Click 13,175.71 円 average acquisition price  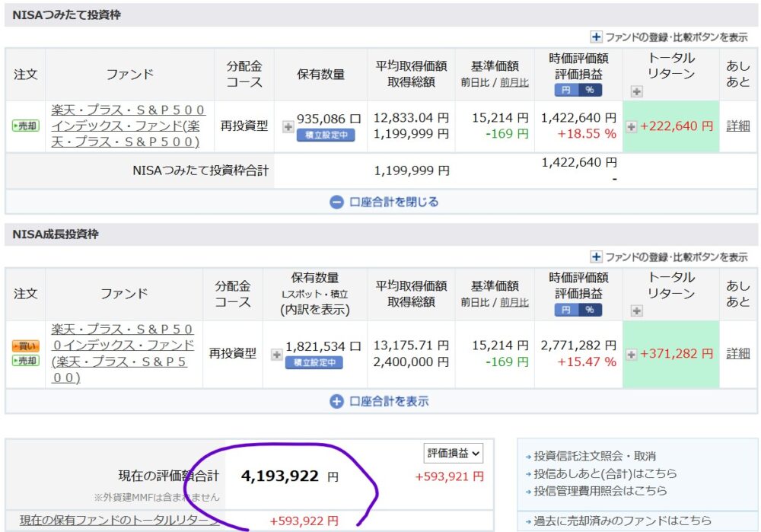pyautogui.click(x=411, y=346)
